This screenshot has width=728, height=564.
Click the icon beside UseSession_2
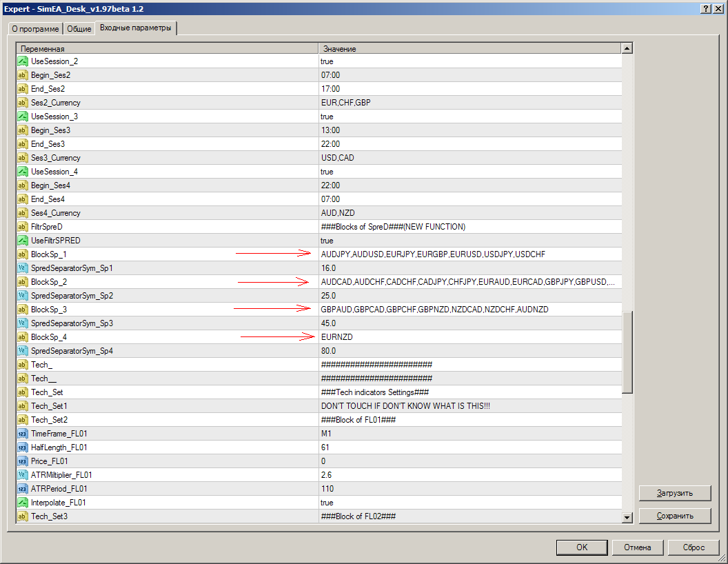pos(22,61)
